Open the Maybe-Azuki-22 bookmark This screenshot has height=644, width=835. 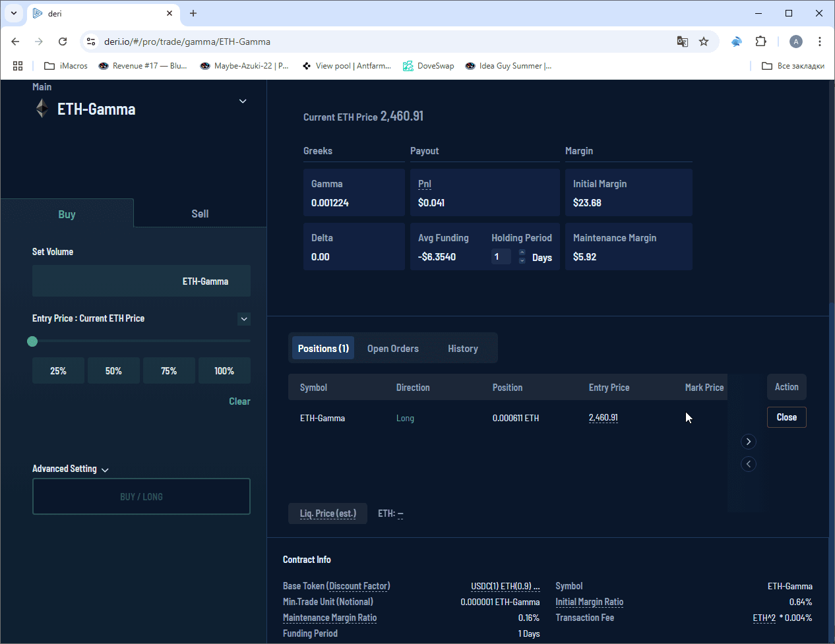(244, 66)
